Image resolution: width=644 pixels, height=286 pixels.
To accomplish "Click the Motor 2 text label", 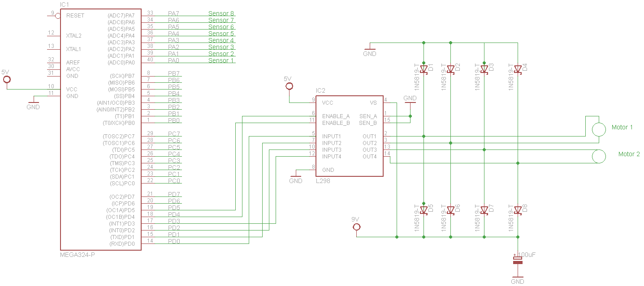I will coord(629,154).
